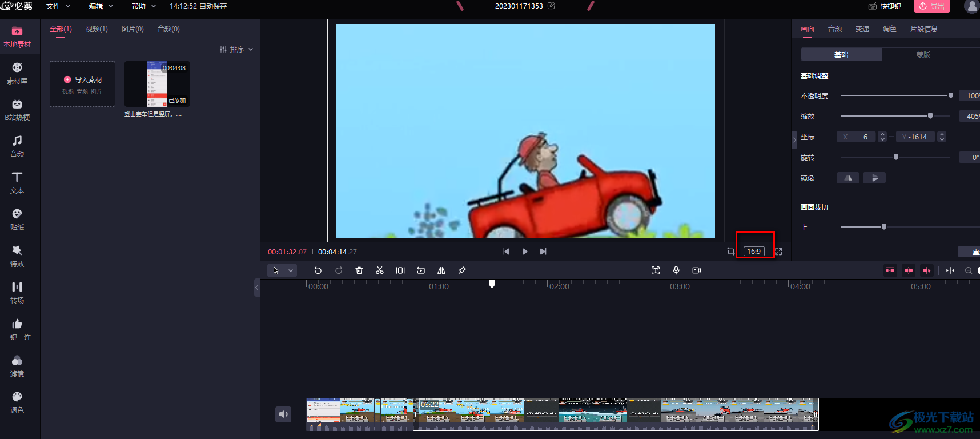Open the 一键三连 panel
980x439 pixels.
pos(17,330)
